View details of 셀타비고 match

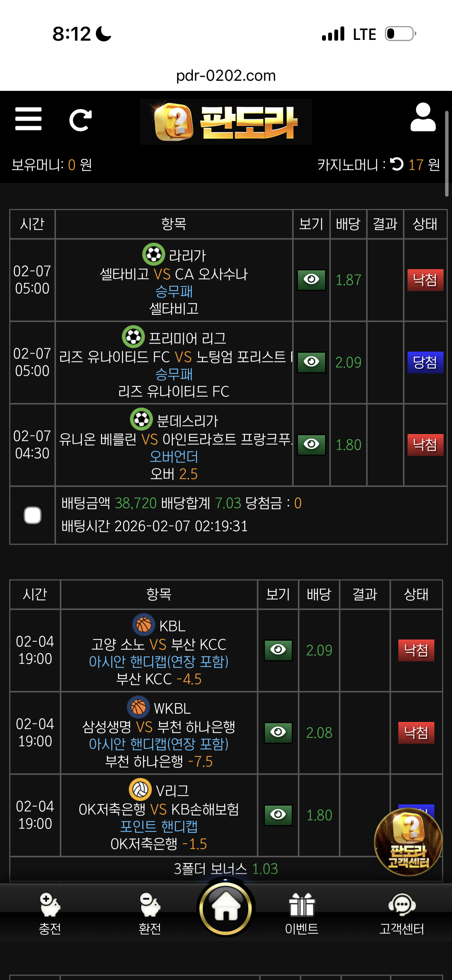(311, 280)
